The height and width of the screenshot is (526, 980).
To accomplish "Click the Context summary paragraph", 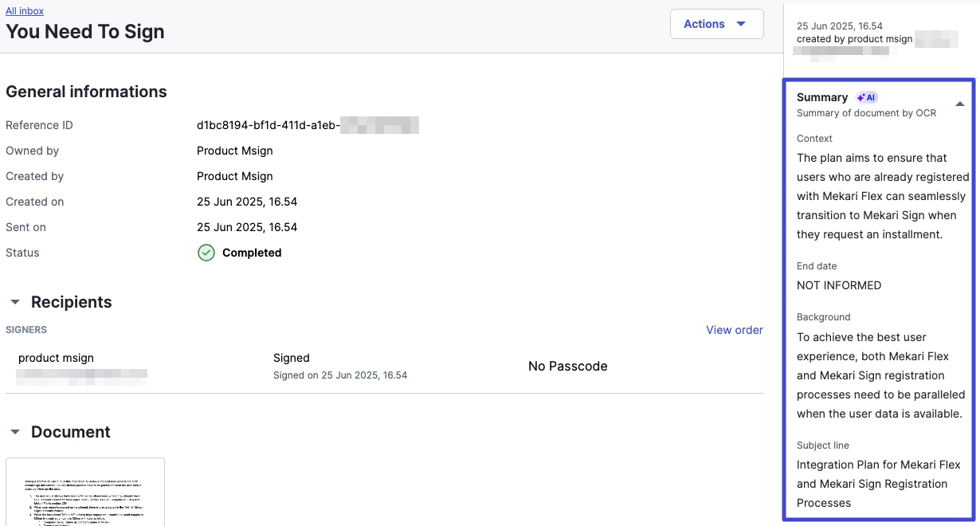I will coord(882,196).
